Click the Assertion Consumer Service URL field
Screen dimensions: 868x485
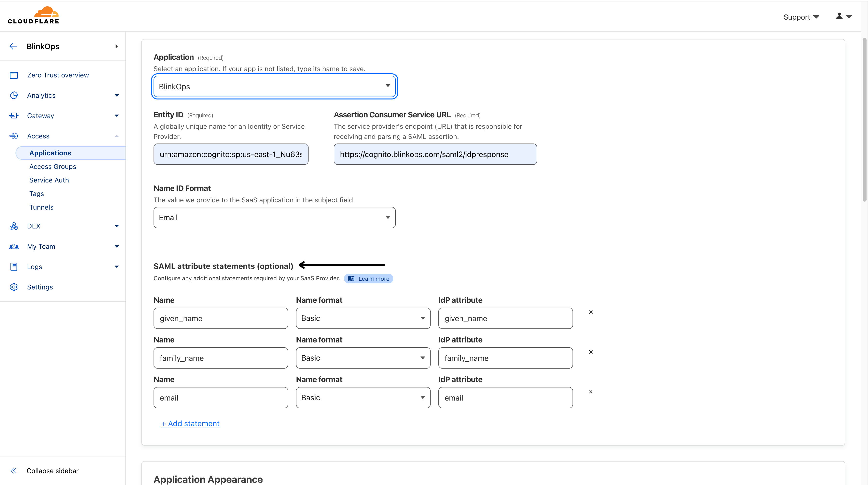pyautogui.click(x=435, y=154)
